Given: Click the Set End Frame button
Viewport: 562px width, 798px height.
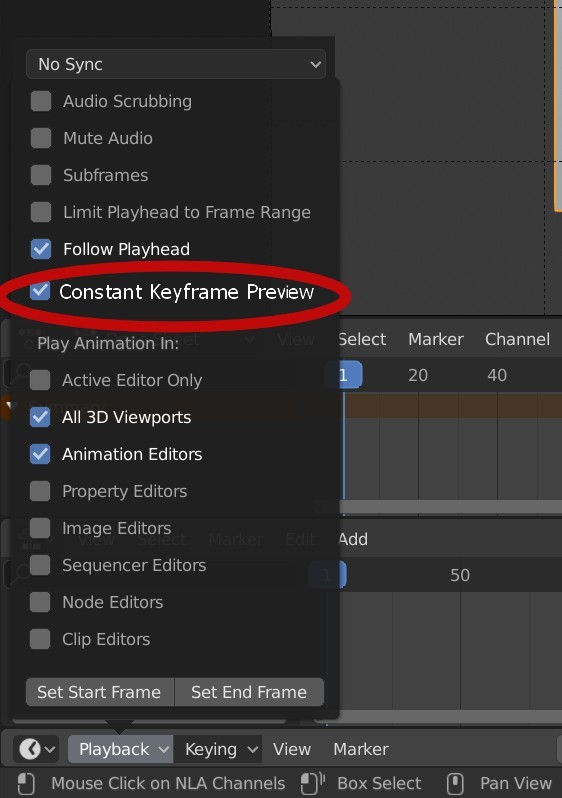Looking at the screenshot, I should [x=249, y=692].
